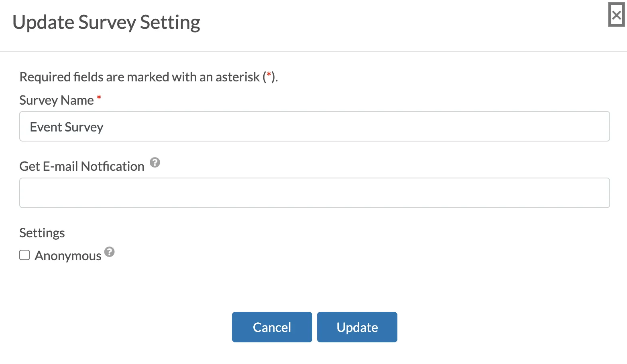Click red asterisk in required fields note
The height and width of the screenshot is (364, 627).
[269, 75]
